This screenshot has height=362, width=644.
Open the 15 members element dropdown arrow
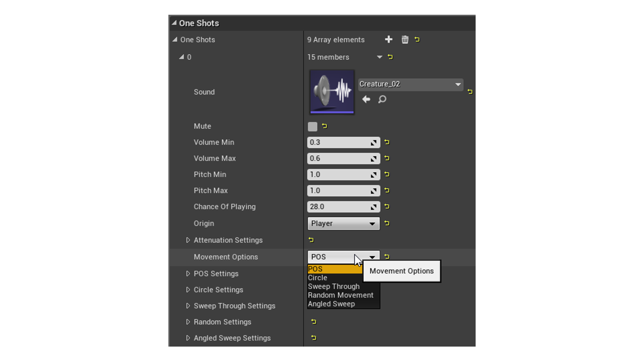(379, 57)
